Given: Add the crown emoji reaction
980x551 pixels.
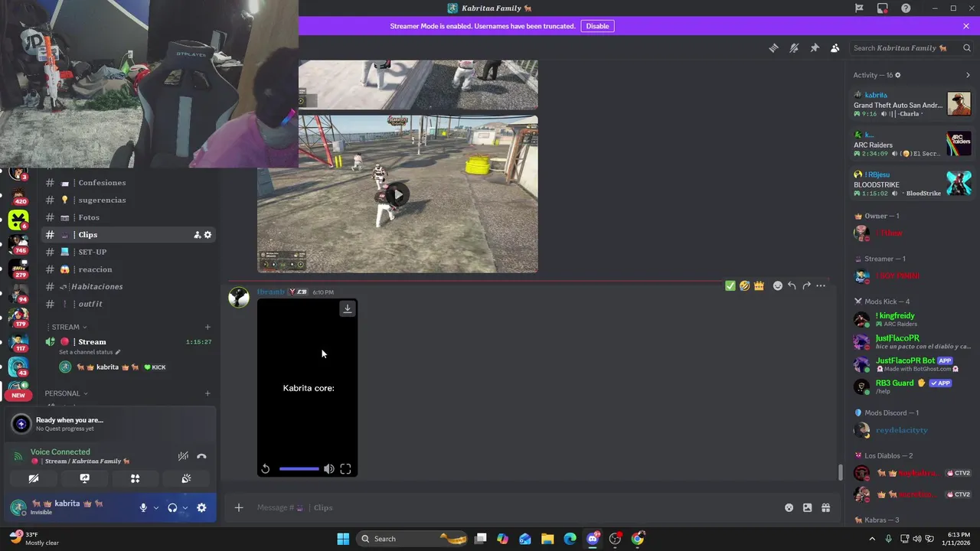Looking at the screenshot, I should point(759,285).
